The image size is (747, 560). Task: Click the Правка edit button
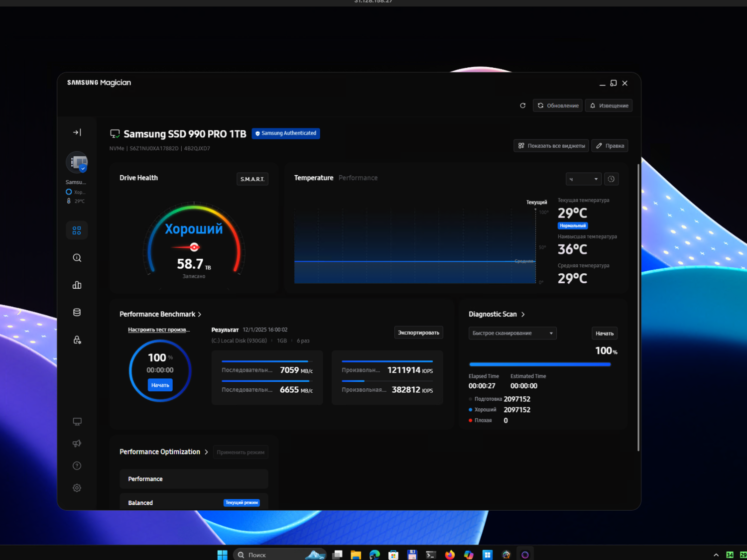tap(610, 146)
